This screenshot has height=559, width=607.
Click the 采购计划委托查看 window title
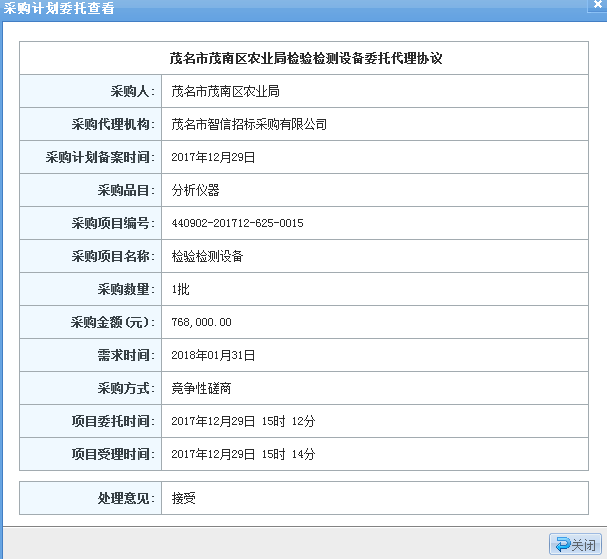tap(59, 9)
